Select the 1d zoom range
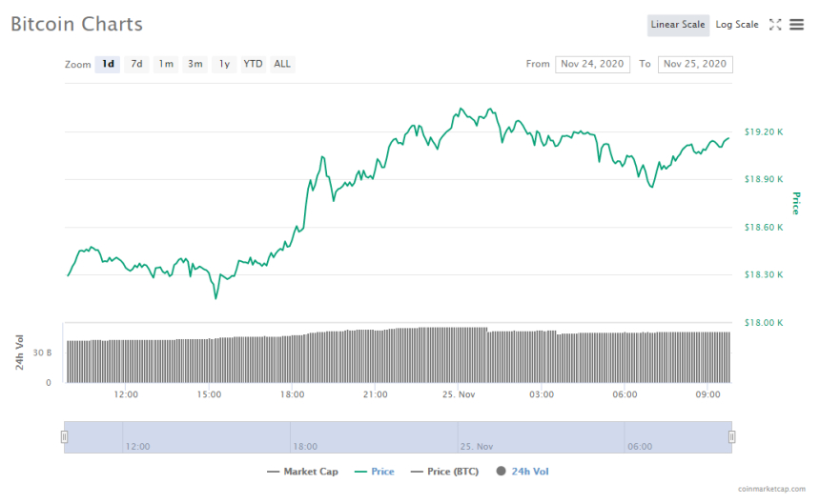Screen dimensions: 820x504 pos(108,64)
